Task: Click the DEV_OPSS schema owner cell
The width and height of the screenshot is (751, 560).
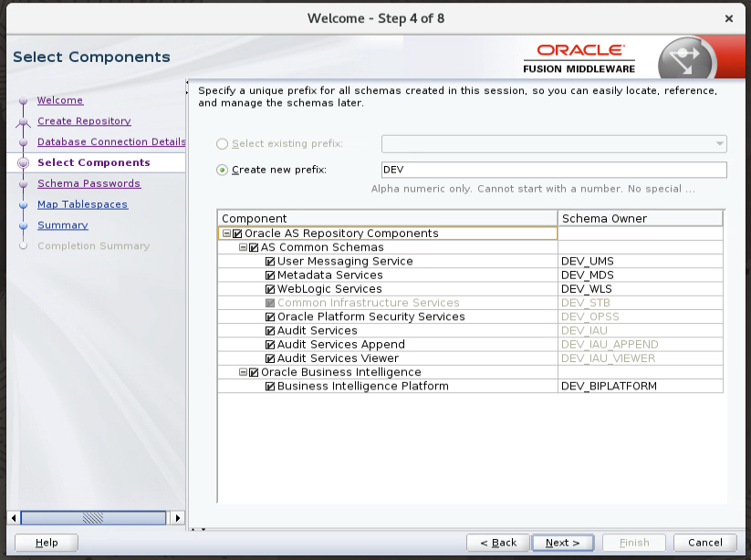Action: [641, 316]
